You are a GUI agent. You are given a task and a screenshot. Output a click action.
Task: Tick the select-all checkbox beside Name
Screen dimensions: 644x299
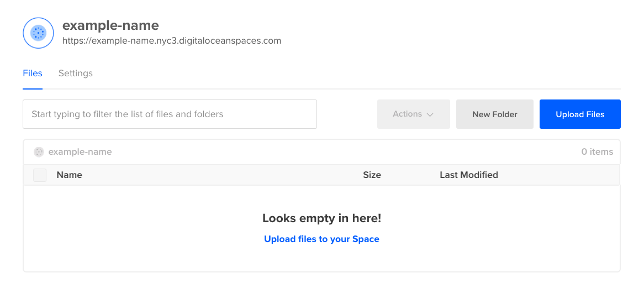click(40, 175)
